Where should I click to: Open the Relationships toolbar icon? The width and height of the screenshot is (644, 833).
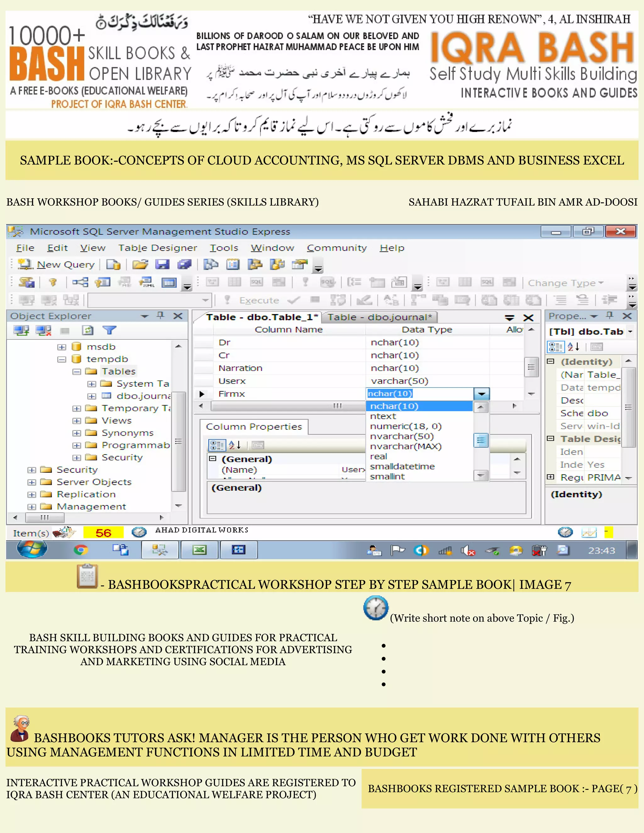pos(80,283)
